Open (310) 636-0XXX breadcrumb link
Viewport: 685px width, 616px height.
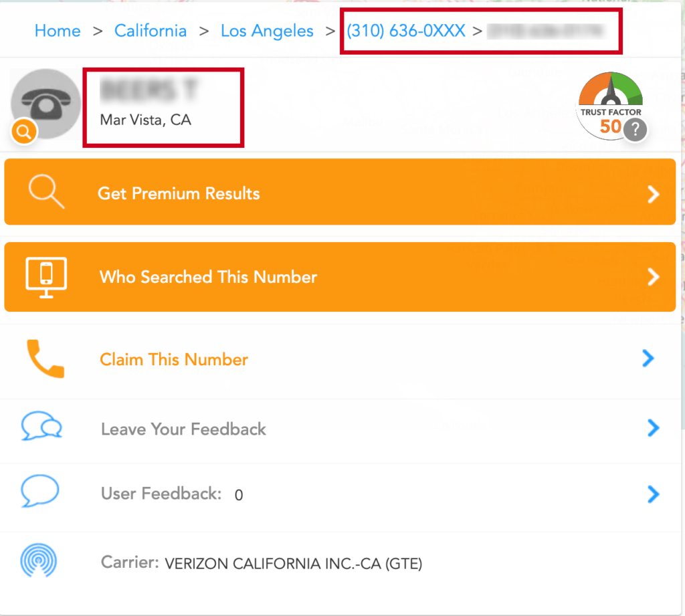tap(406, 31)
